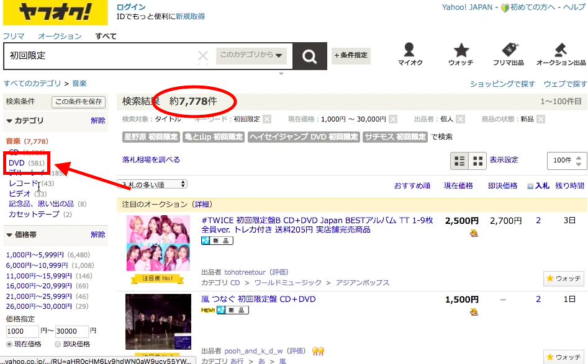588x364 pixels.
Task: Open オークション出品 gavel icon
Action: tap(561, 55)
